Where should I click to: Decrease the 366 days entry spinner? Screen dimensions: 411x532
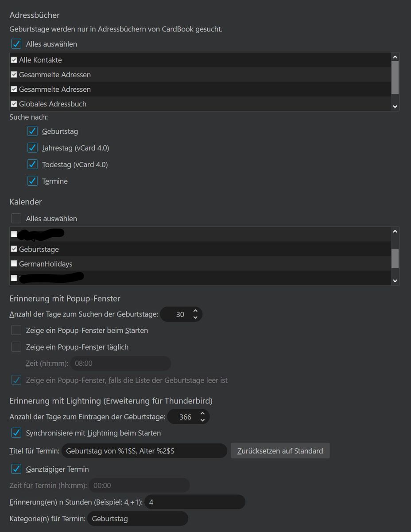coord(202,420)
